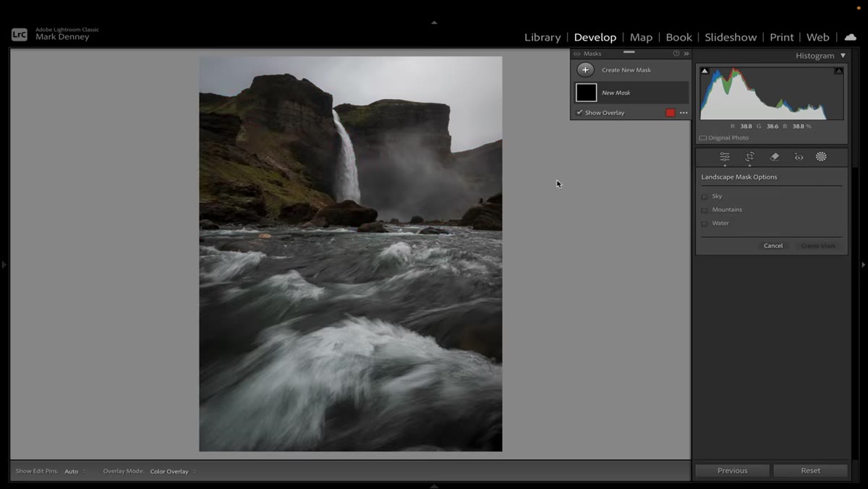868x489 pixels.
Task: Click the Create Mask button
Action: (x=818, y=246)
